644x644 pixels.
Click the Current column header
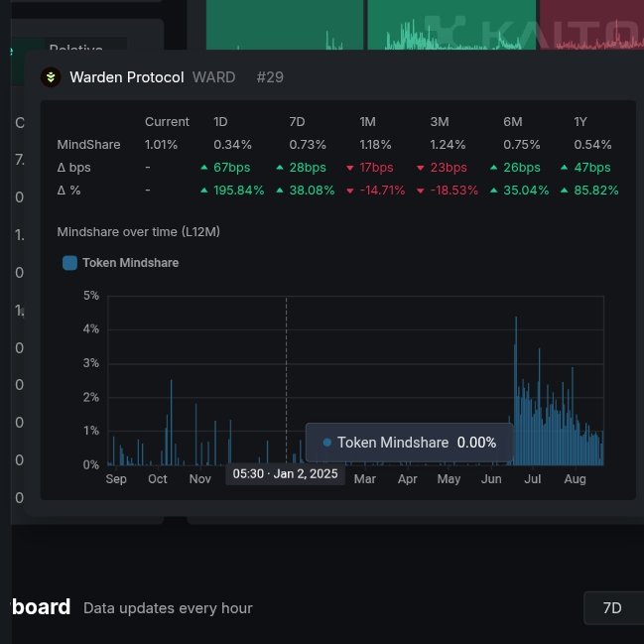tap(167, 122)
